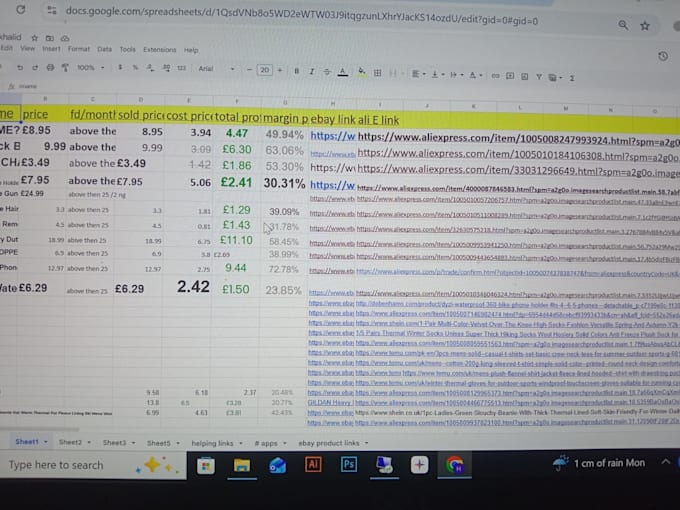This screenshot has width=680, height=510.
Task: Redo the last action
Action: pos(35,67)
